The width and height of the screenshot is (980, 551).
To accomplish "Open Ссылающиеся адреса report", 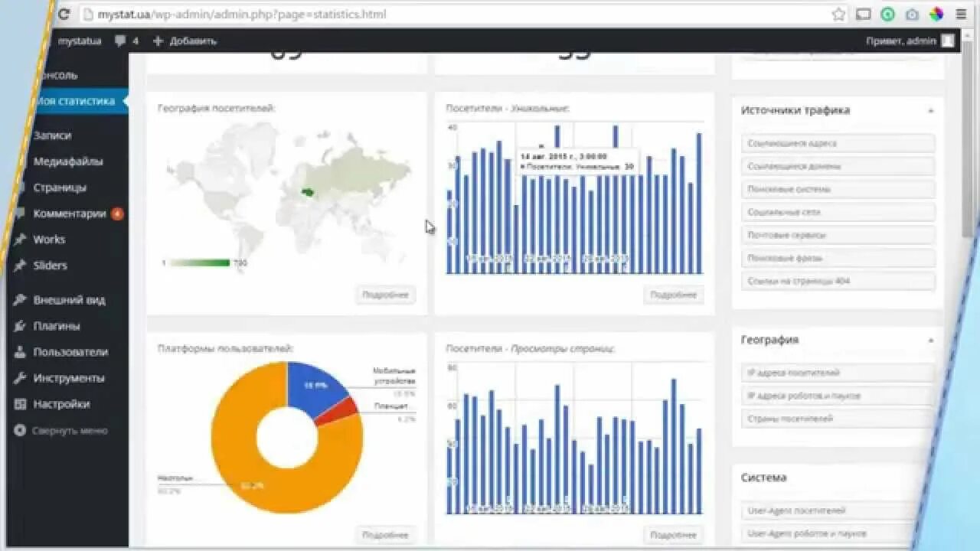I will point(838,143).
